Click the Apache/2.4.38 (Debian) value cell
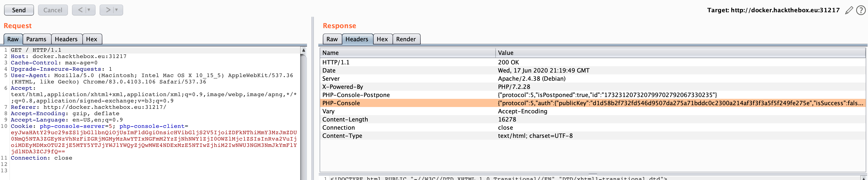Viewport: 868px width, 180px height. tap(532, 79)
